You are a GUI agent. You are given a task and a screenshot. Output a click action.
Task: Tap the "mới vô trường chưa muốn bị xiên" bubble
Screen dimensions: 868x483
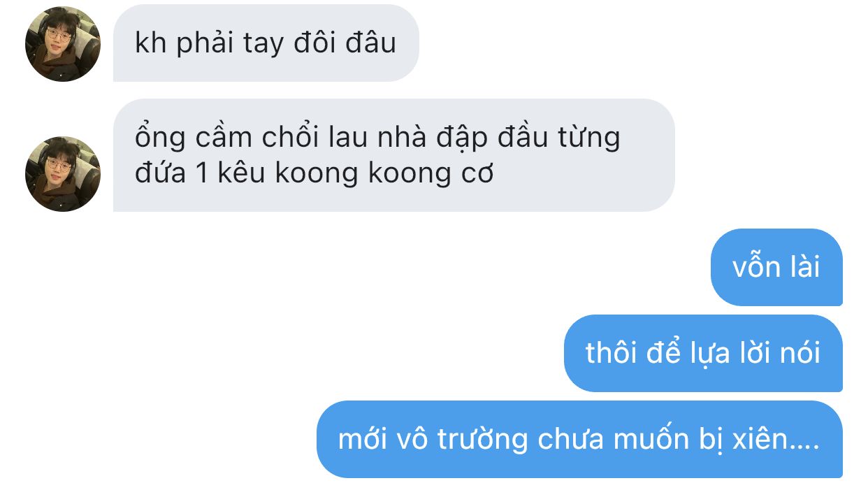(579, 439)
